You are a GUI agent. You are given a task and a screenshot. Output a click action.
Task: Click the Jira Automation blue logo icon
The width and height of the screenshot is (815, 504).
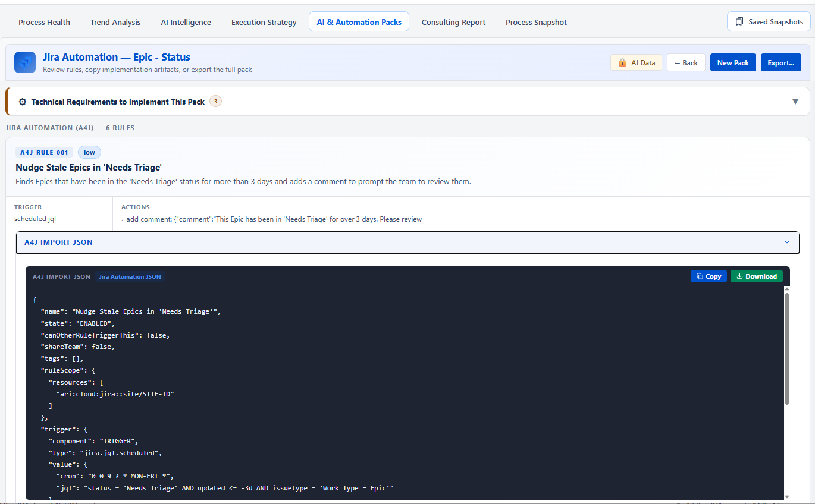[x=25, y=62]
